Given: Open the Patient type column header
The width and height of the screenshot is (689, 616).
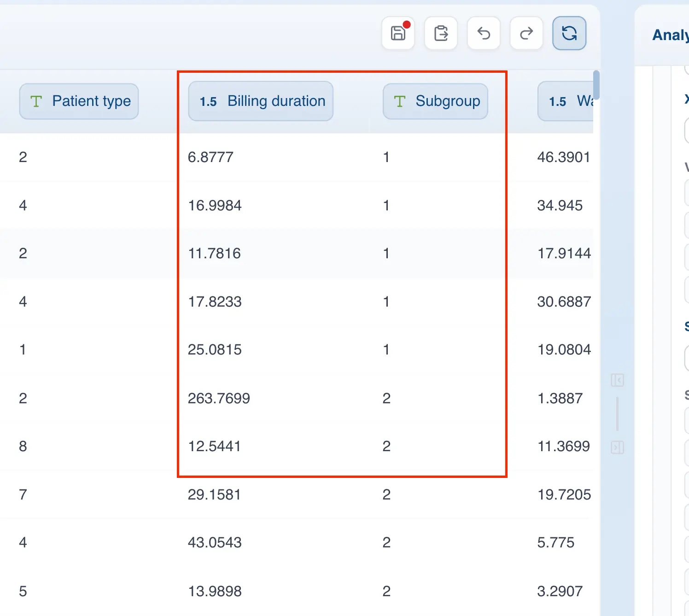Looking at the screenshot, I should pyautogui.click(x=79, y=101).
